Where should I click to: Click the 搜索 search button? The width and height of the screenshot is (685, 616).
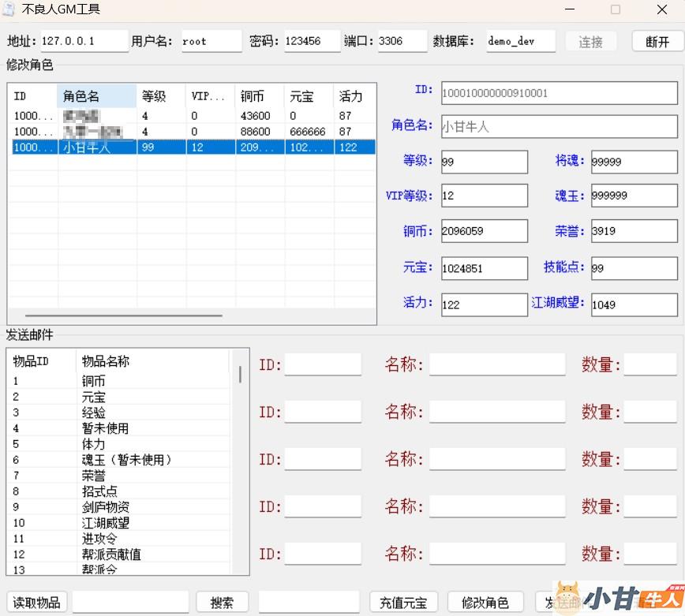(x=222, y=603)
